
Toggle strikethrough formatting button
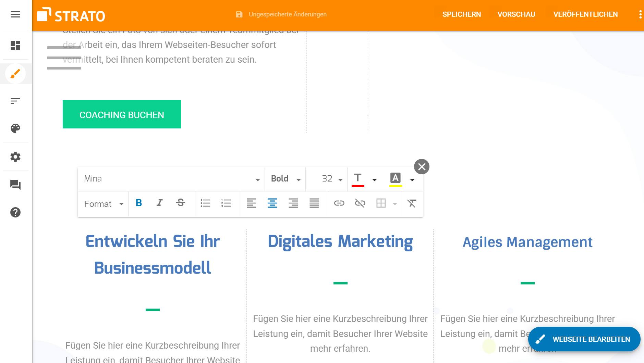pyautogui.click(x=181, y=203)
